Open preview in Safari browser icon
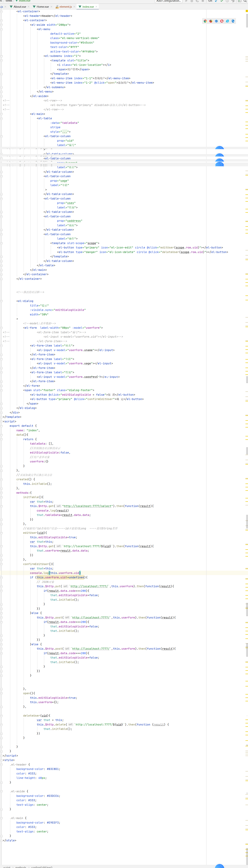The height and width of the screenshot is (868, 248). (x=216, y=21)
